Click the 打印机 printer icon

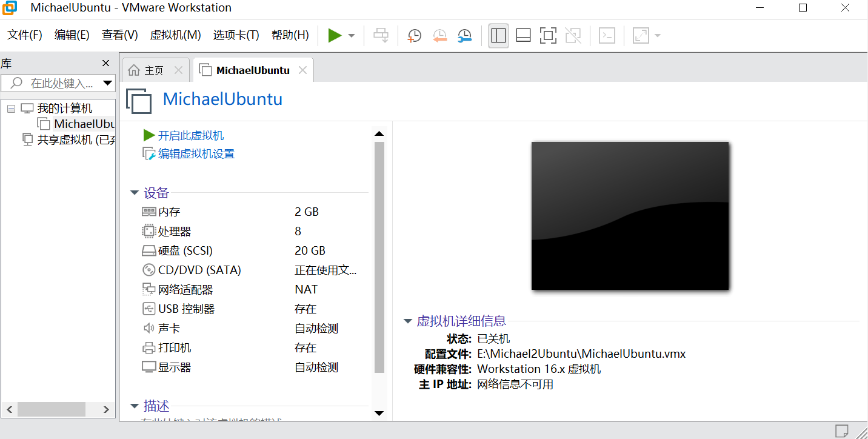(149, 347)
